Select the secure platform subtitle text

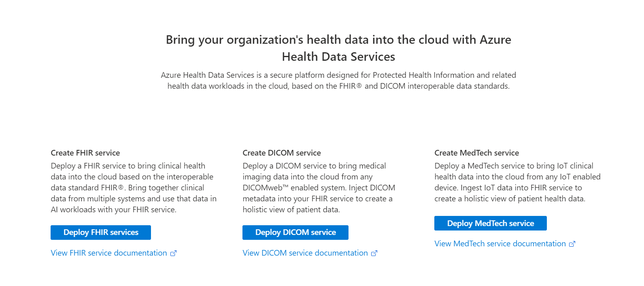[x=338, y=80]
